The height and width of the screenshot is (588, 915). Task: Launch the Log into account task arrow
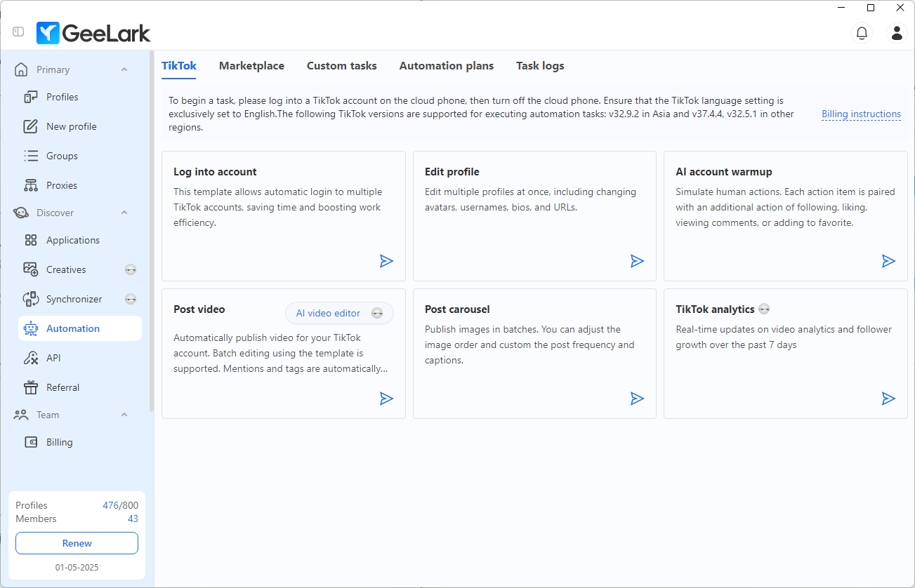386,261
